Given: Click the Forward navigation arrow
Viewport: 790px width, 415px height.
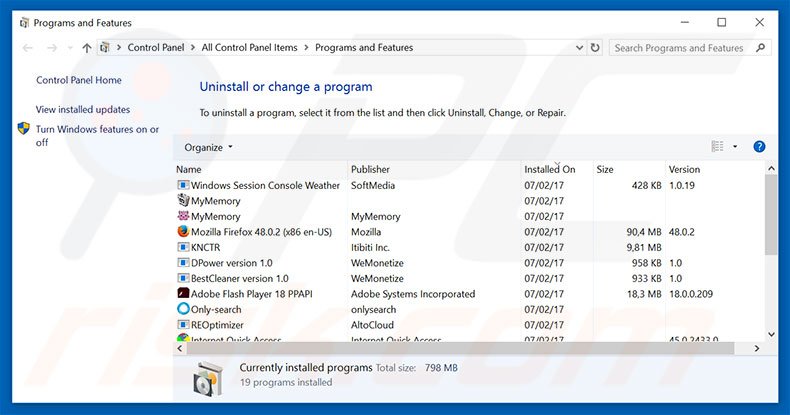Looking at the screenshot, I should tap(52, 48).
